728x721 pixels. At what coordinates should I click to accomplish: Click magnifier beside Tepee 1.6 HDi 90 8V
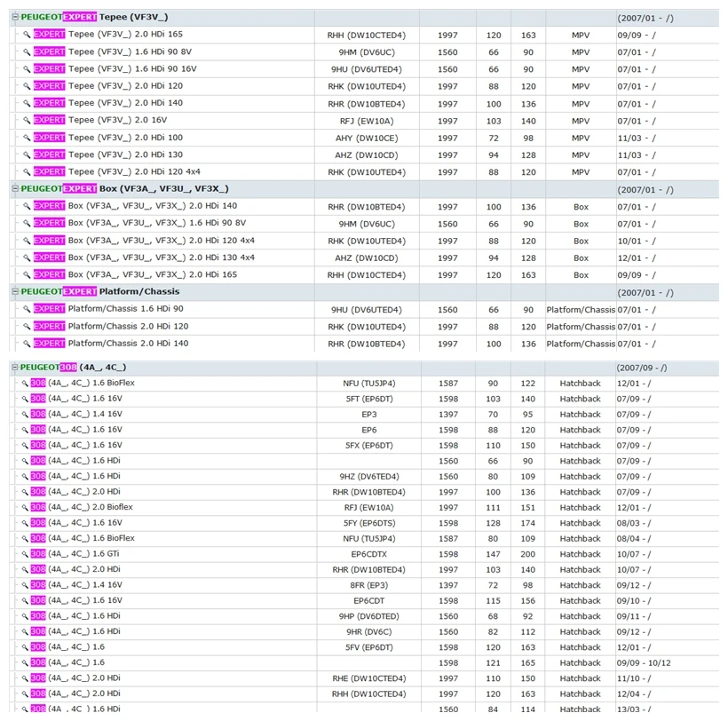(27, 52)
